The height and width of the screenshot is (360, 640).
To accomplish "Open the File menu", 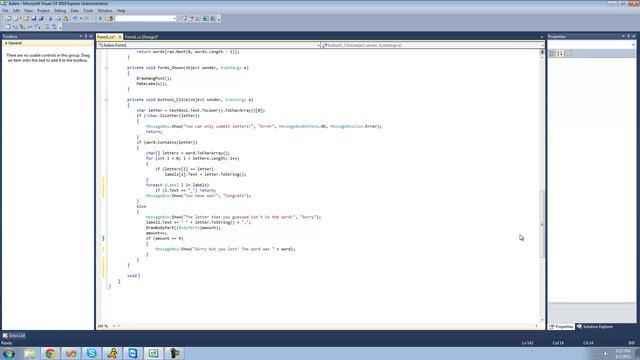I will (x=5, y=11).
